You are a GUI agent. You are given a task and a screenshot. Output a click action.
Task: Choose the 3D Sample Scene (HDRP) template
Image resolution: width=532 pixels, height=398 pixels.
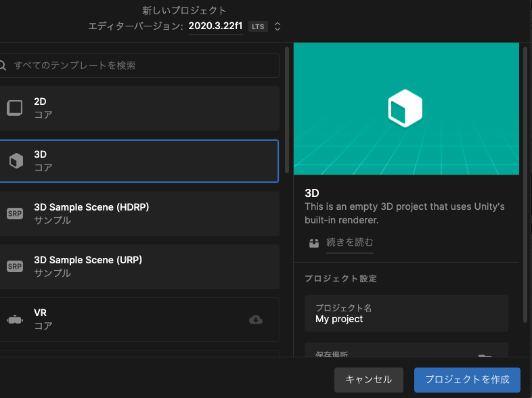click(139, 214)
